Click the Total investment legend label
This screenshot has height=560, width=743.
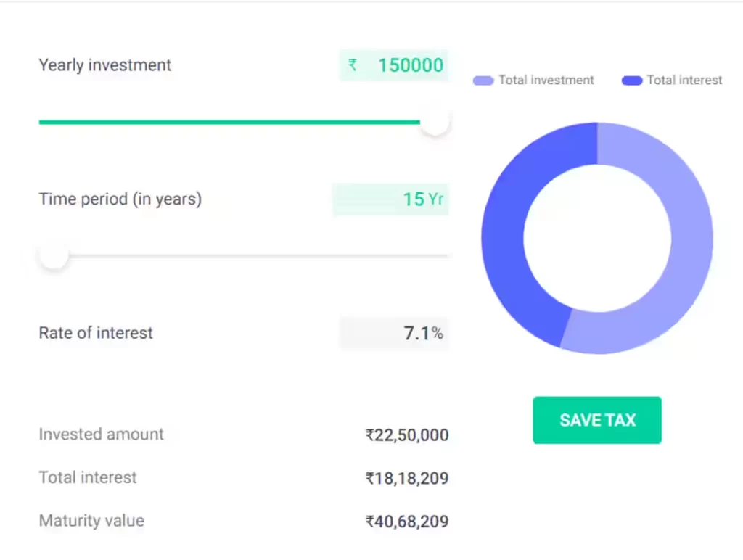[x=546, y=80]
